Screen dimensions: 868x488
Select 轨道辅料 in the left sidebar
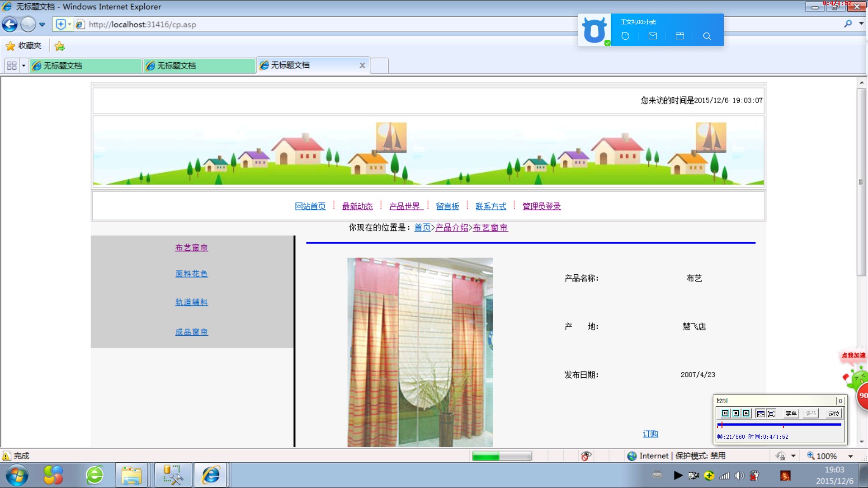tap(192, 302)
